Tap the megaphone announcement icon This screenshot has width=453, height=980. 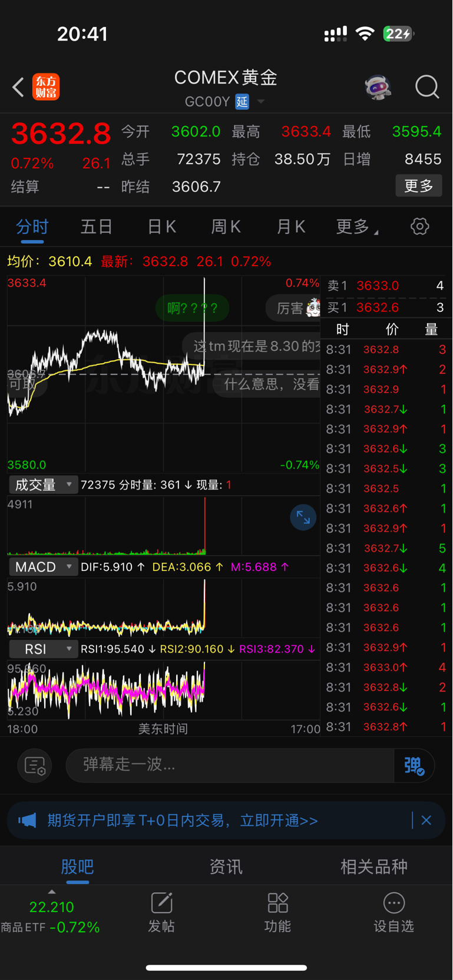click(x=27, y=820)
